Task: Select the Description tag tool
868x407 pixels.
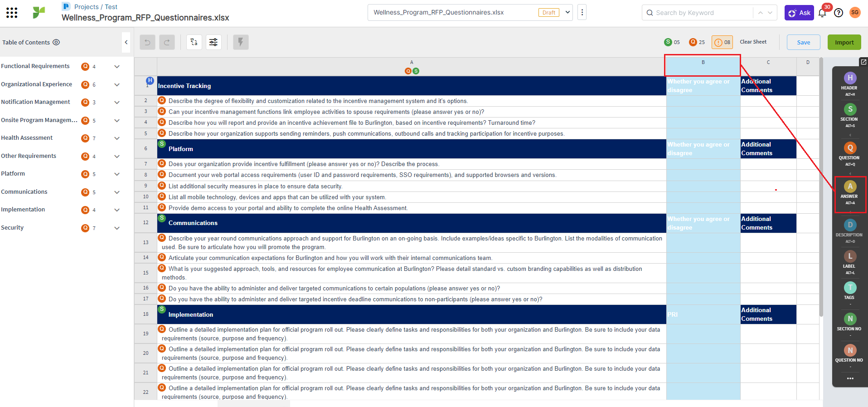Action: tap(850, 231)
